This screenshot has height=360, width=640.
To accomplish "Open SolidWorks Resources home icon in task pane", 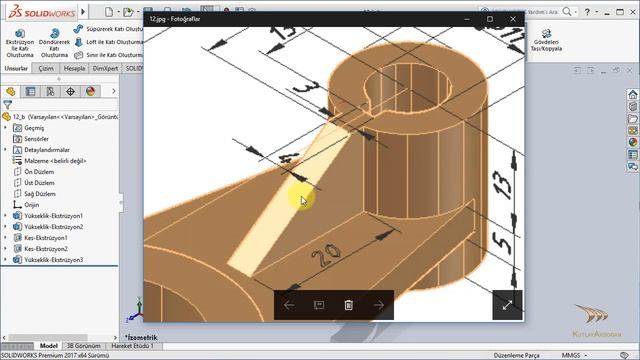I will point(633,95).
